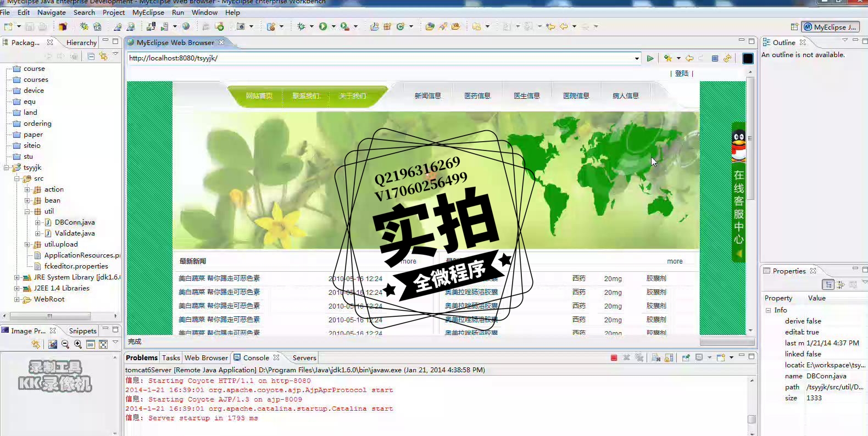
Task: Click the New Java Class toolbar icon
Action: click(x=400, y=26)
